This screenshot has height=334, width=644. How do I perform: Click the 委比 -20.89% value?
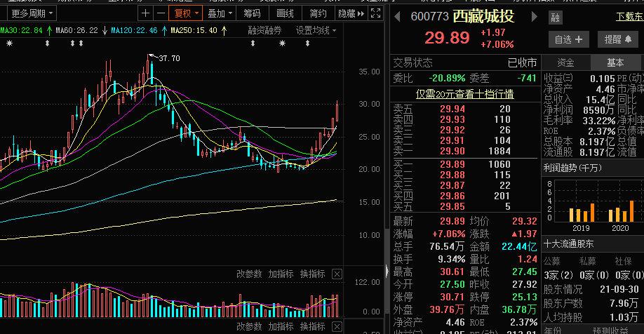447,78
